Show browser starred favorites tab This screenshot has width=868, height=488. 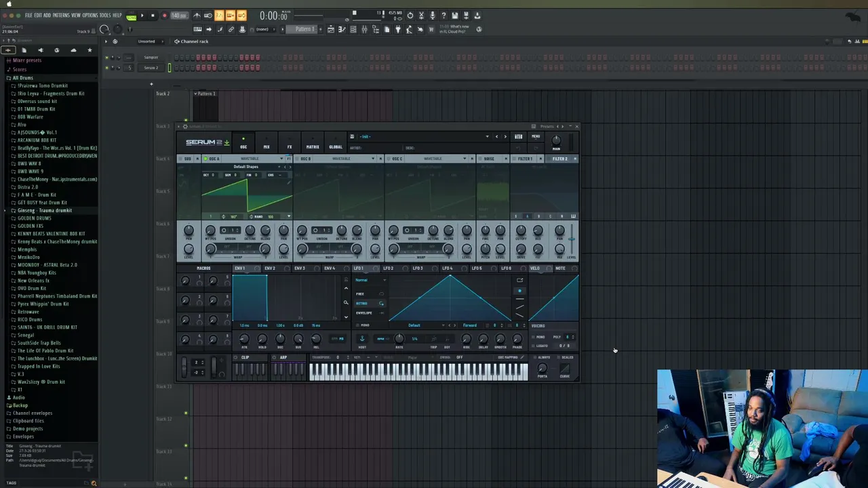click(90, 50)
